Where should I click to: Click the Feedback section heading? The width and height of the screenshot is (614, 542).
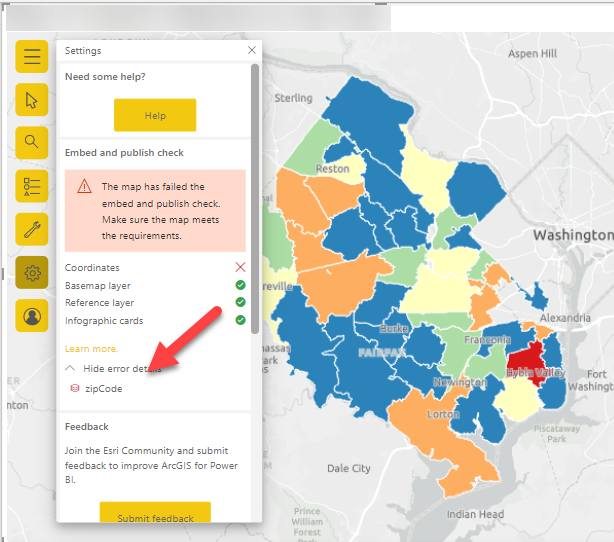coord(87,426)
